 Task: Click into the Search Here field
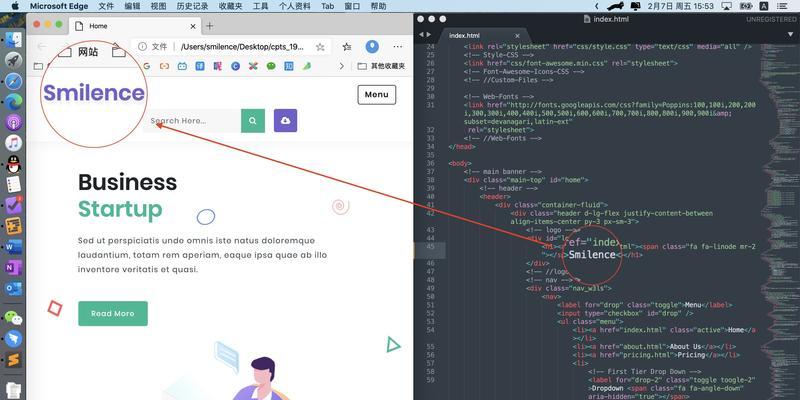tap(192, 121)
